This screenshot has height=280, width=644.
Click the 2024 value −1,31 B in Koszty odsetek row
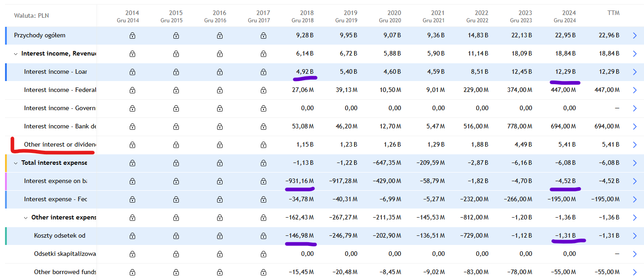[x=567, y=236]
